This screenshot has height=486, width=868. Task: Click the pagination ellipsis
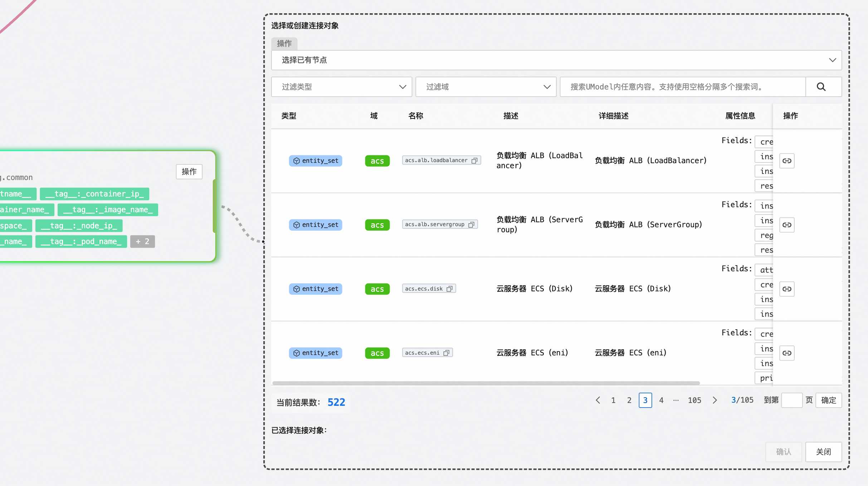tap(676, 400)
